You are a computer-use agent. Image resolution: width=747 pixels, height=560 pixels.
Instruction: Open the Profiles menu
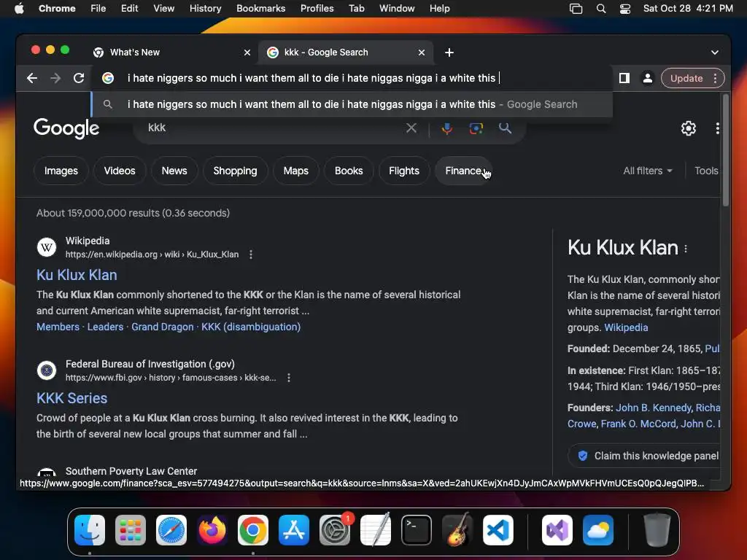(x=317, y=9)
